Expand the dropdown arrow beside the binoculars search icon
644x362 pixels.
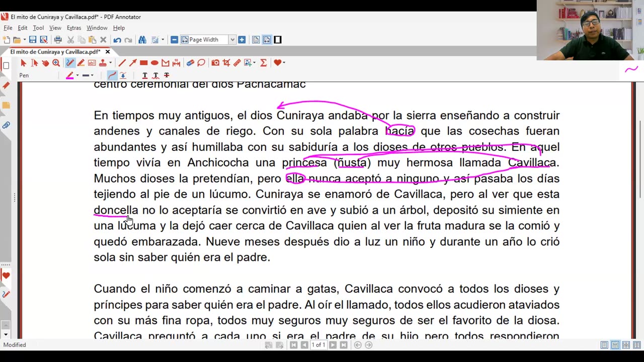[x=162, y=40]
